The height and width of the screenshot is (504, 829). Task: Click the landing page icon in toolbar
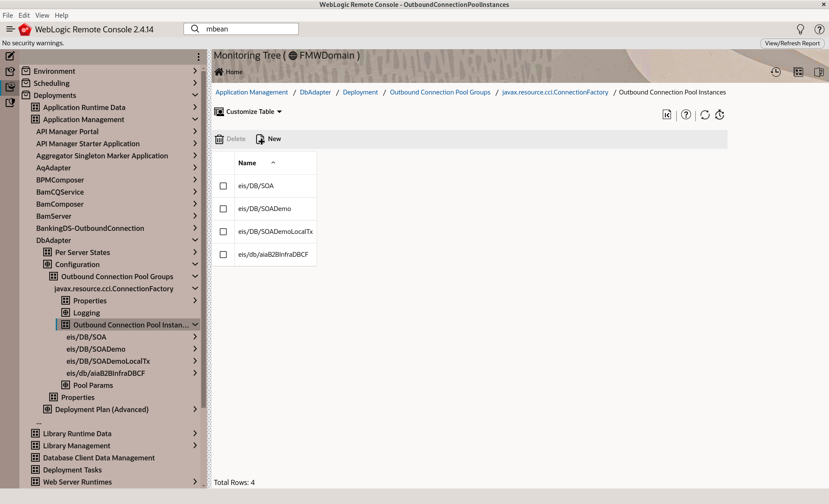pyautogui.click(x=667, y=115)
